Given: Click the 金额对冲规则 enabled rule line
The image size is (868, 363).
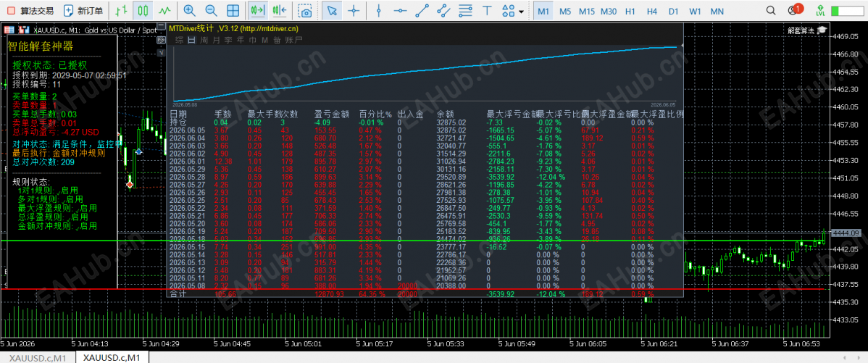Looking at the screenshot, I should click(57, 226).
